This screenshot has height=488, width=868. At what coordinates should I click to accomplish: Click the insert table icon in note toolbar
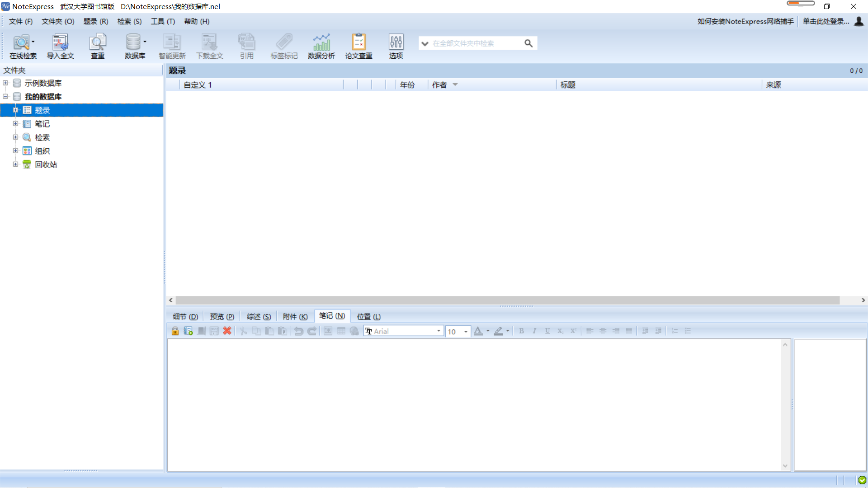[341, 331]
